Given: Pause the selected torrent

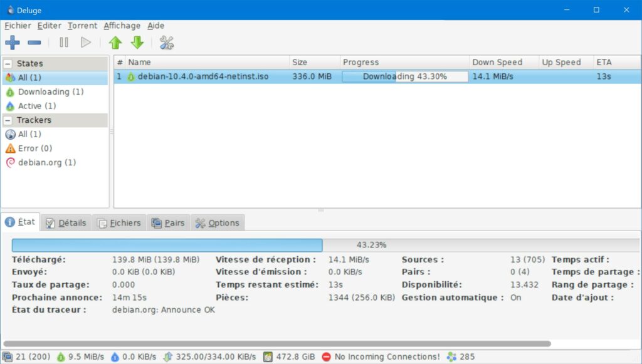Looking at the screenshot, I should [64, 42].
